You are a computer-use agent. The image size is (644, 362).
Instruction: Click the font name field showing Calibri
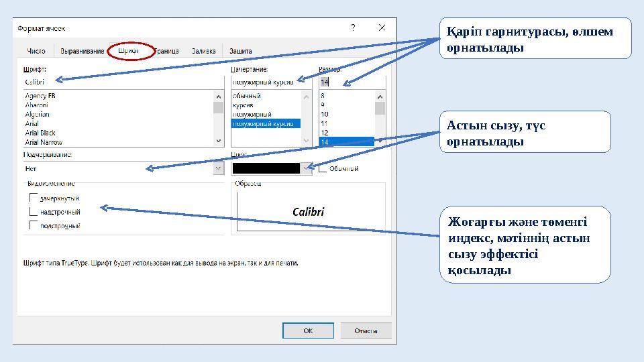click(x=123, y=82)
